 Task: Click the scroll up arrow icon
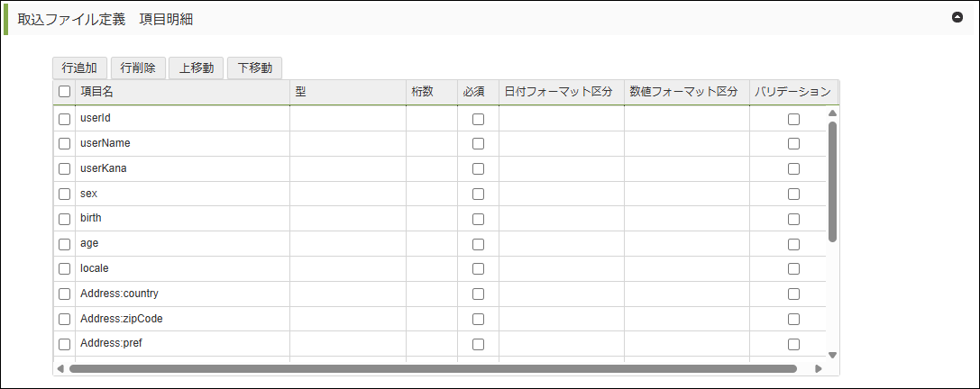pyautogui.click(x=832, y=113)
